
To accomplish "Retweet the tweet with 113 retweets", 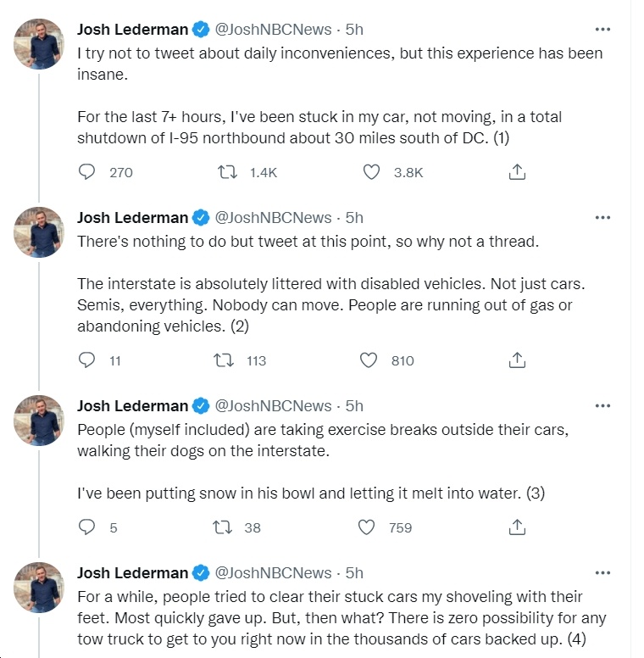I will pyautogui.click(x=225, y=360).
